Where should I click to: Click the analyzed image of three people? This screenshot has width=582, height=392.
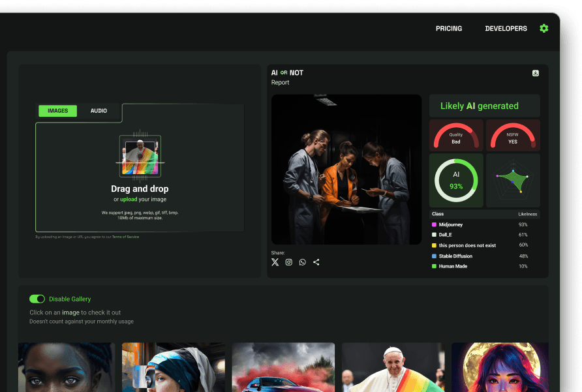[346, 170]
